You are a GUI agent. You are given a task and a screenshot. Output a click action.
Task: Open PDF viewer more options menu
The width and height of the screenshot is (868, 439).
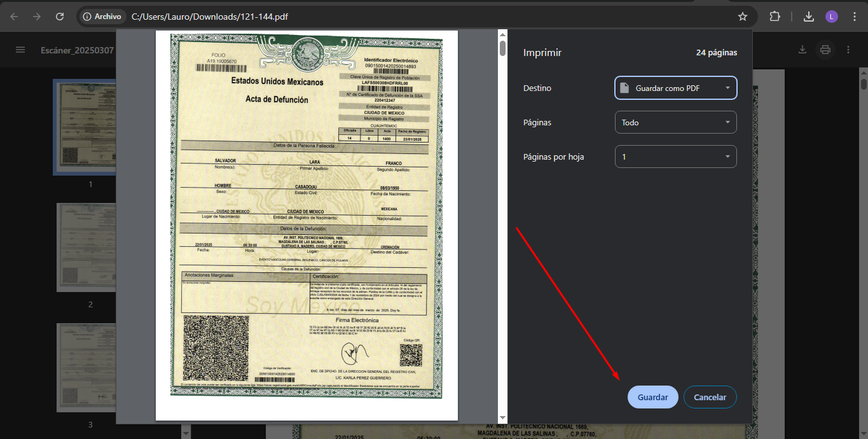click(x=848, y=50)
